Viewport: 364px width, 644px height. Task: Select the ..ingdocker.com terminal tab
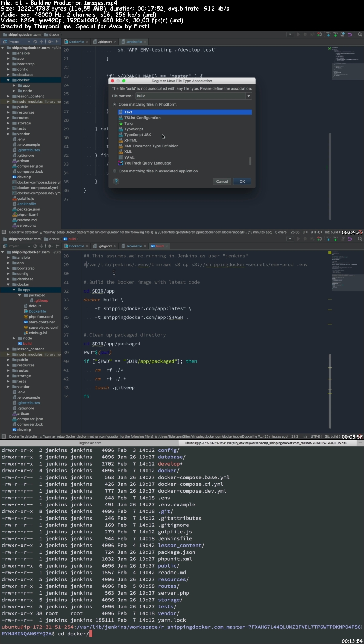pos(90,443)
